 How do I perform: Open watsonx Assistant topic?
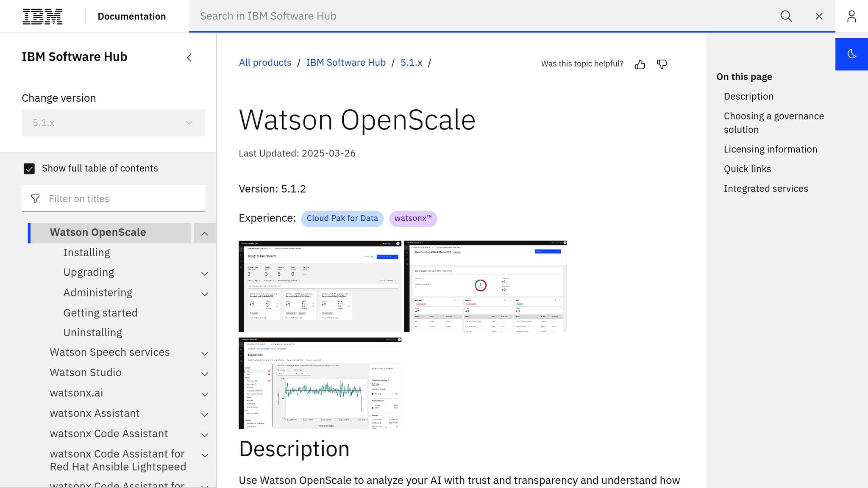[95, 413]
